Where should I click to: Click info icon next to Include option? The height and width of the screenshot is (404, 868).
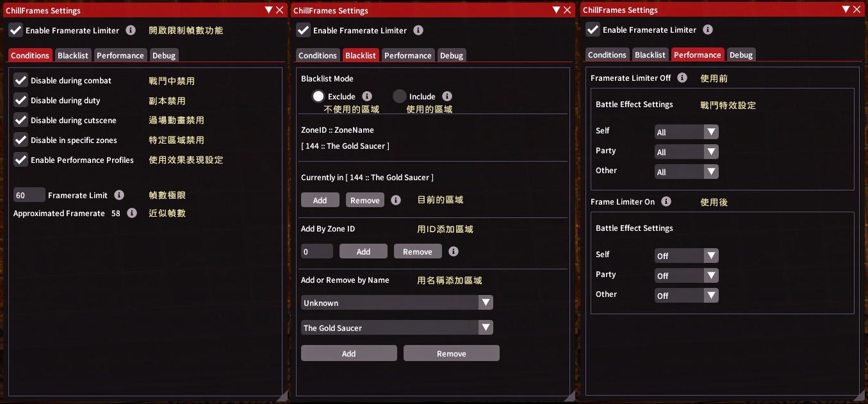pos(447,96)
